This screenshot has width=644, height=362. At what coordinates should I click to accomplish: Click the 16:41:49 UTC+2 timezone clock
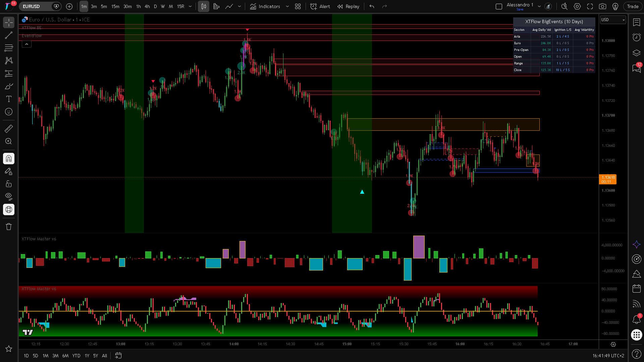tap(608, 356)
